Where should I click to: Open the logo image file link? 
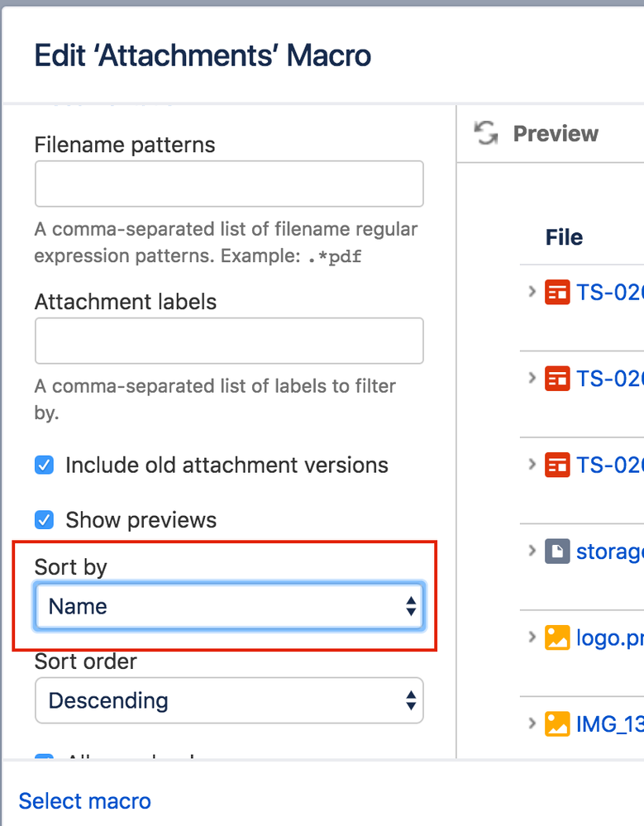point(608,638)
